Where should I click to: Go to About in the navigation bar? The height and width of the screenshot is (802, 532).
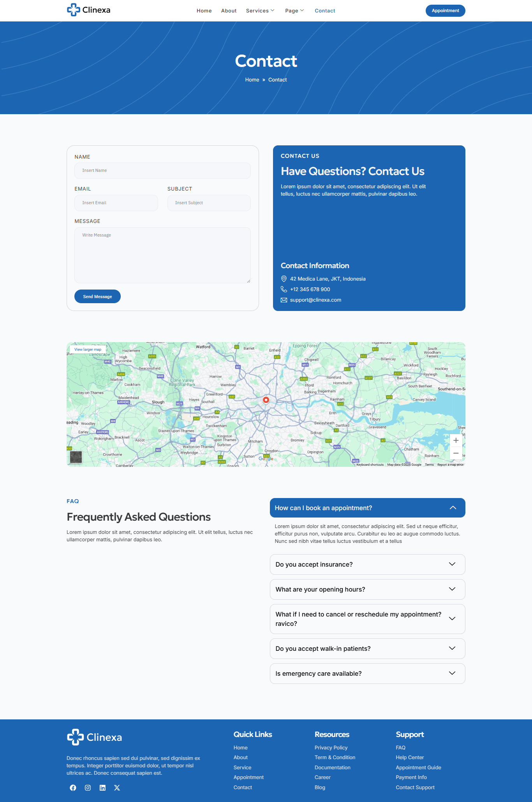point(229,11)
